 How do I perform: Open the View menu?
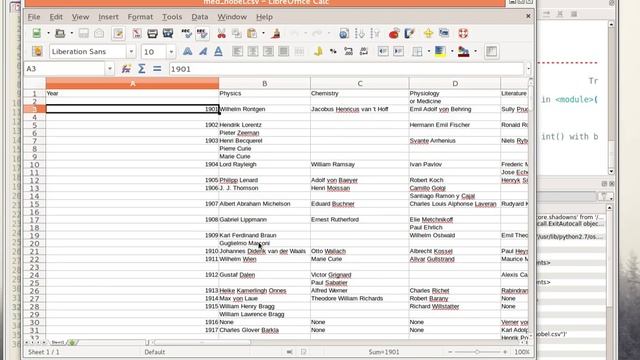coord(80,17)
